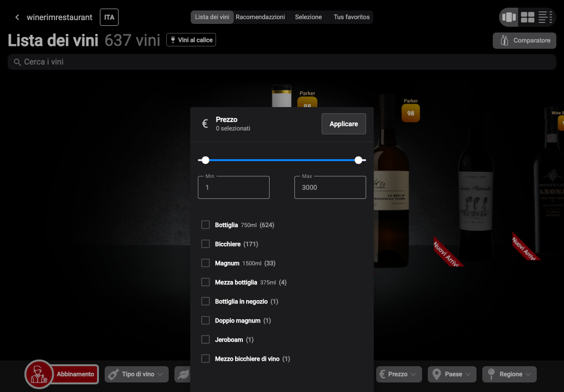Select the Lista dei vini tab
564x392 pixels.
(x=212, y=17)
